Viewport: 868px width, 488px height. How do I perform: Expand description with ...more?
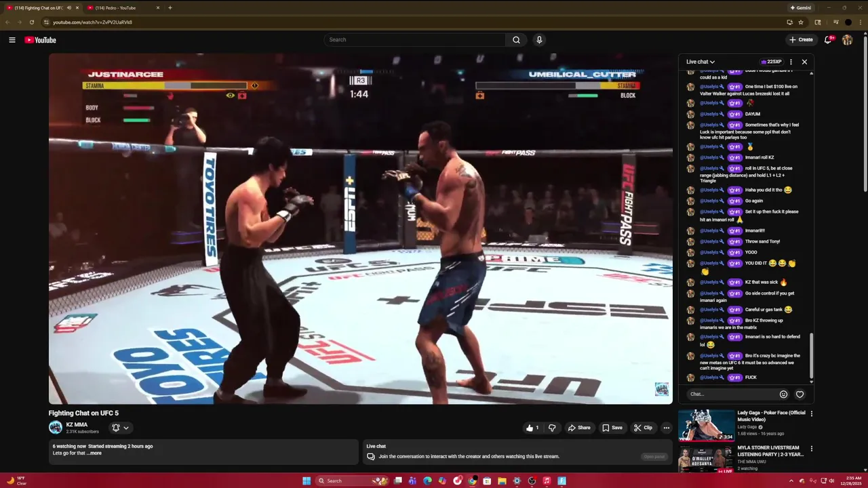pos(94,453)
